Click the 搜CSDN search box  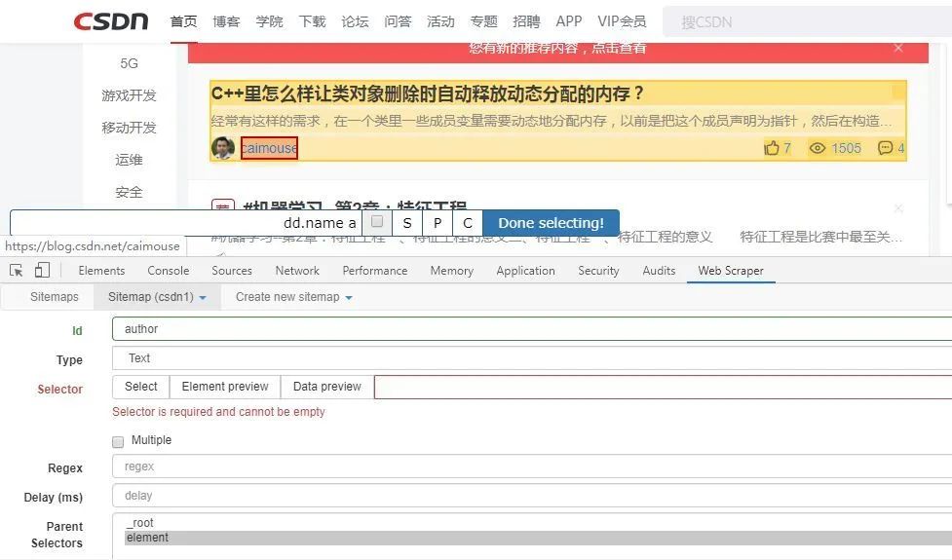coord(808,22)
